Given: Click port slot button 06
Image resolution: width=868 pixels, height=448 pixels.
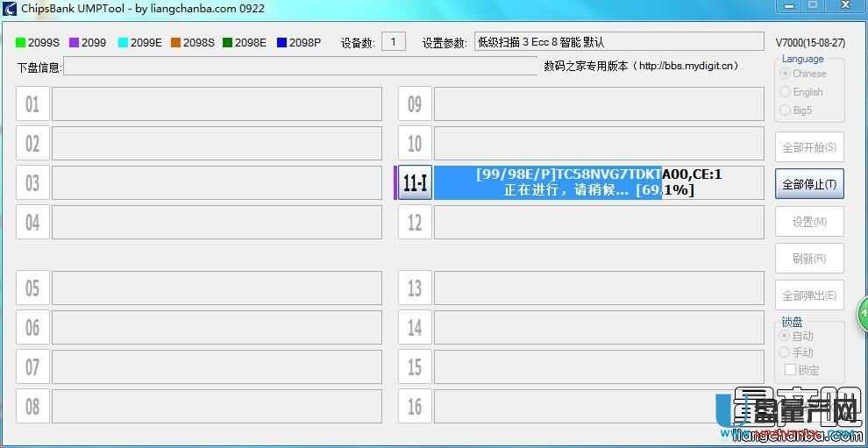Looking at the screenshot, I should coord(32,328).
